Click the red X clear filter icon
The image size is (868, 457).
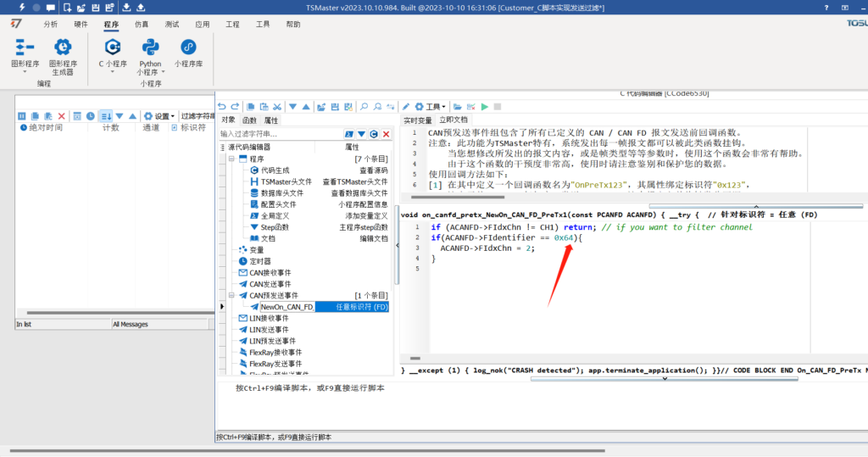[386, 134]
